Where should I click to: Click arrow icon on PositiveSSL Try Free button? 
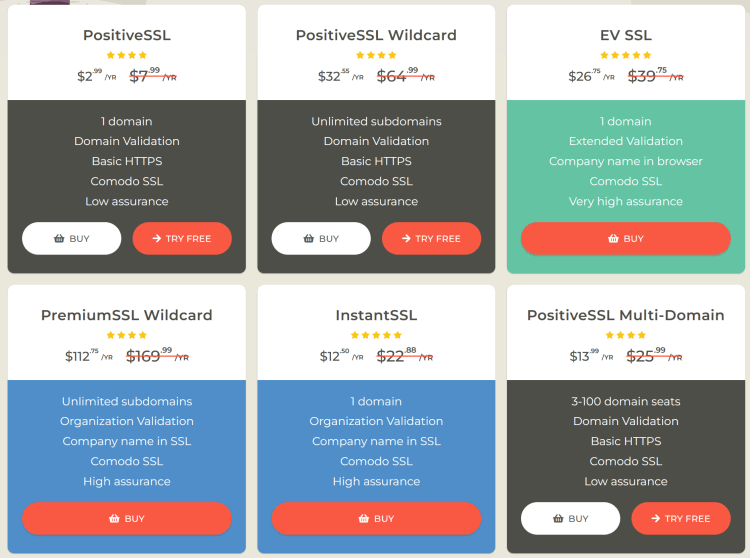click(156, 239)
